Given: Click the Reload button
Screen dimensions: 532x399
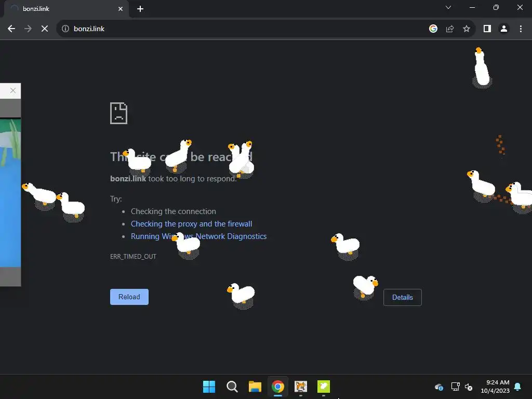Looking at the screenshot, I should click(x=129, y=297).
